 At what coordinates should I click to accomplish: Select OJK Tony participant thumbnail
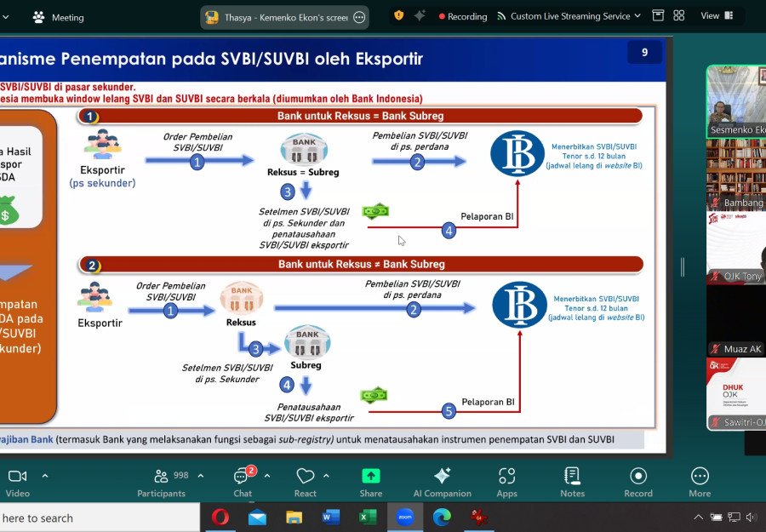(736, 249)
